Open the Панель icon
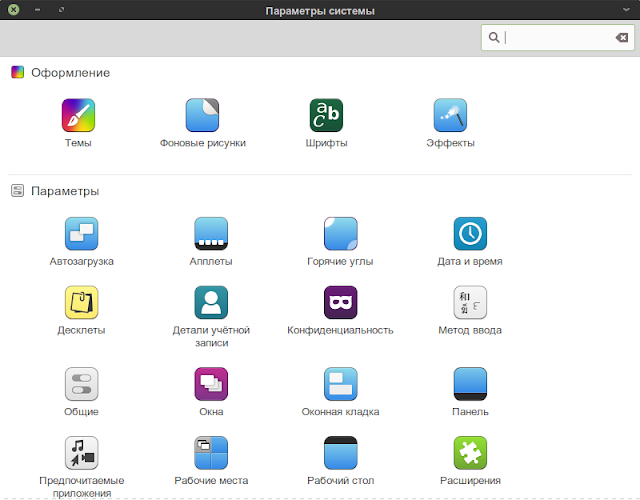This screenshot has height=500, width=640. 470,384
